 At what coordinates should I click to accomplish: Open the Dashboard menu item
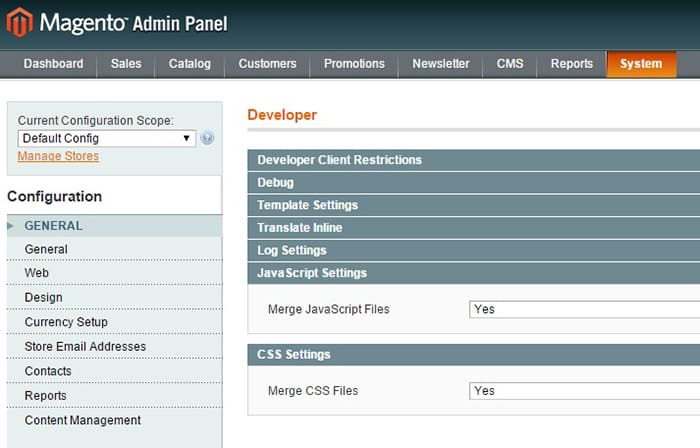tap(53, 64)
